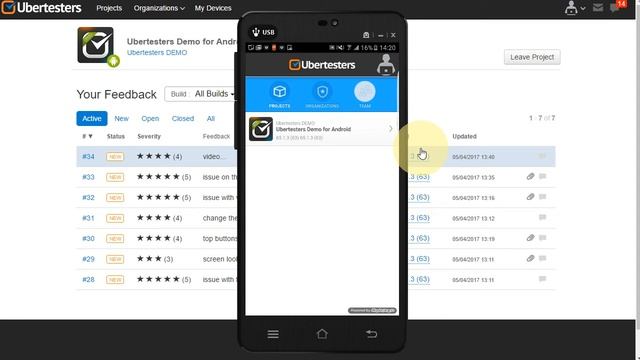Select the Team tab in the phone app
This screenshot has width=640, height=360.
pyautogui.click(x=364, y=95)
